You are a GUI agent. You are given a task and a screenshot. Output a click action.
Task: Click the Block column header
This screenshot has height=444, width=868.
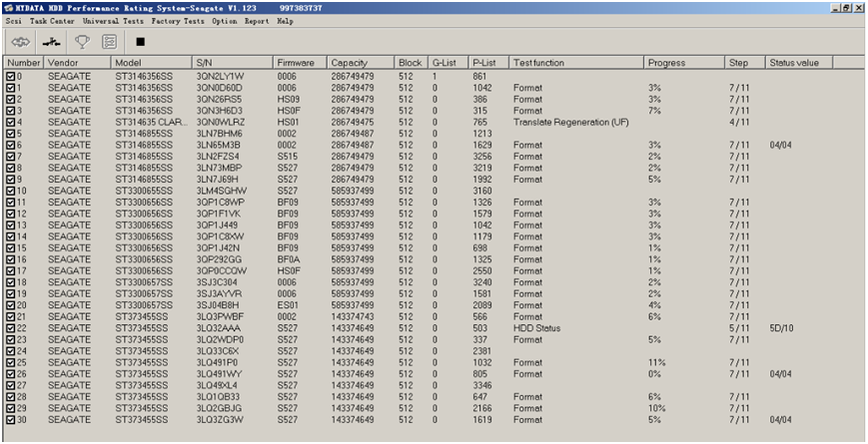click(412, 63)
